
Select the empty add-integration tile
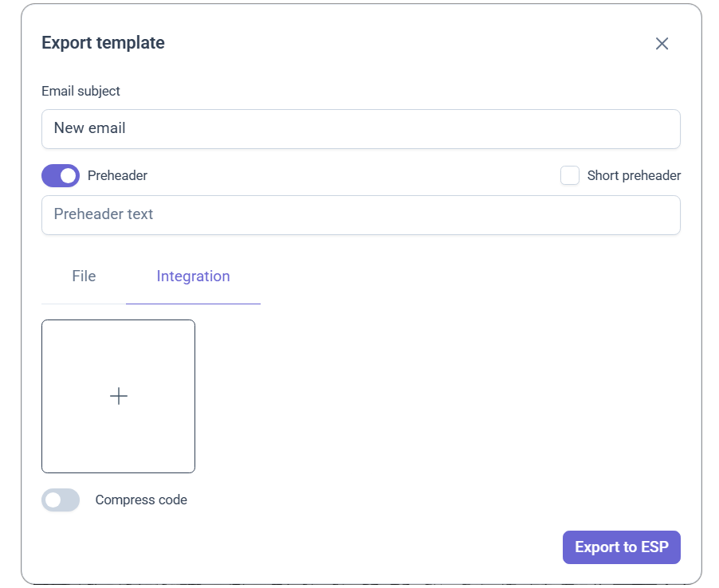118,397
